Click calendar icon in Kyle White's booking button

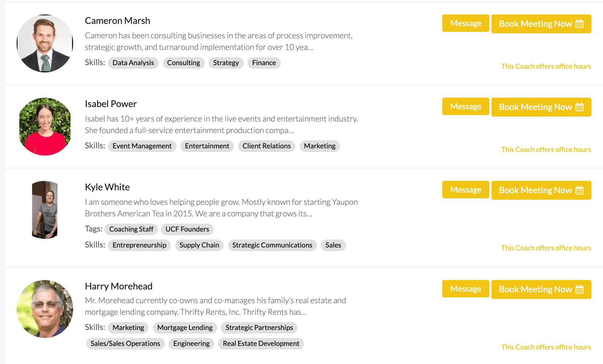579,190
